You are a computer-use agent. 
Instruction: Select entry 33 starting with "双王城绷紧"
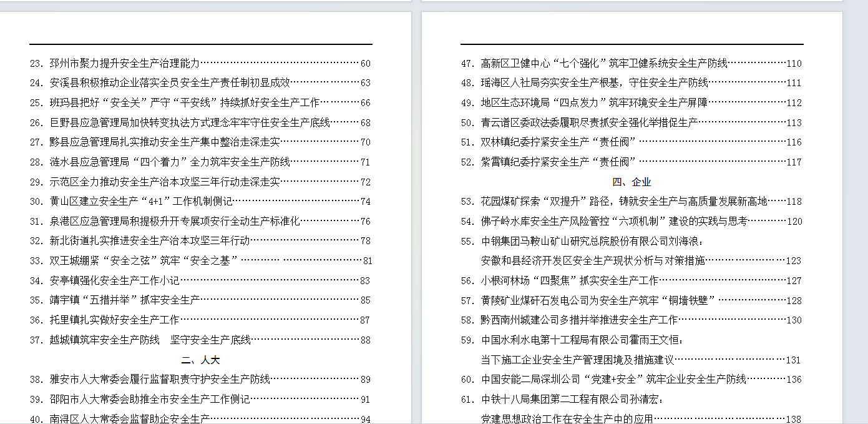click(x=200, y=260)
